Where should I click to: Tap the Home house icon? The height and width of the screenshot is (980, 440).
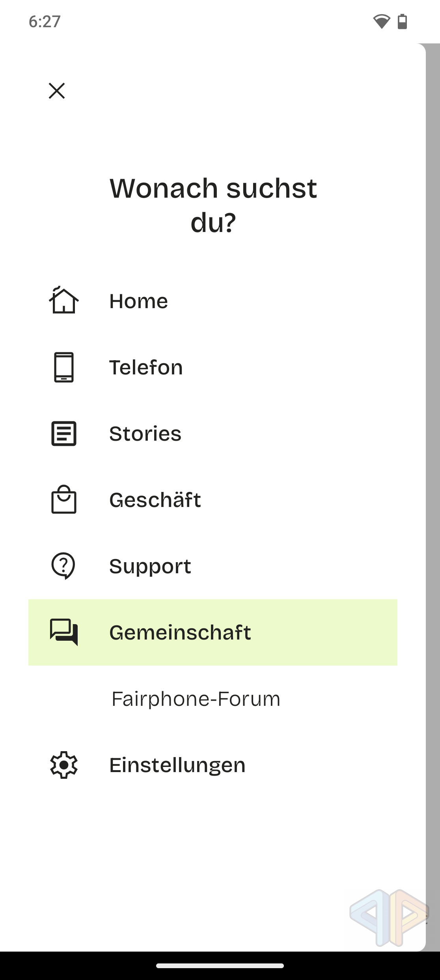[x=64, y=301]
